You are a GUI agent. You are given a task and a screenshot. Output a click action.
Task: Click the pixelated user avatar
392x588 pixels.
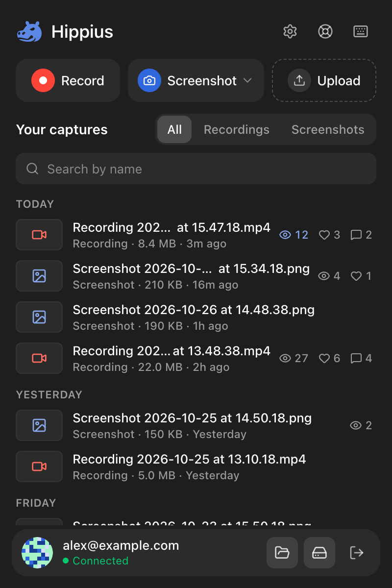37,553
